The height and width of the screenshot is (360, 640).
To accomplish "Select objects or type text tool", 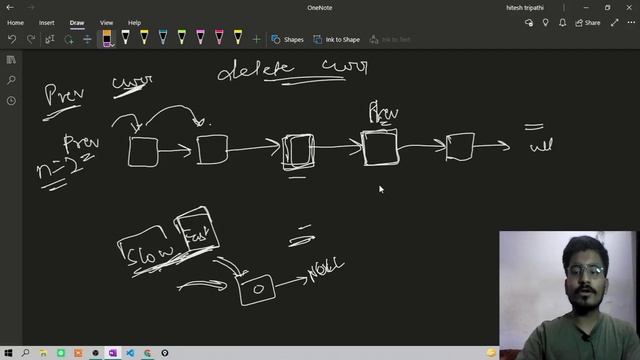I will [x=49, y=39].
